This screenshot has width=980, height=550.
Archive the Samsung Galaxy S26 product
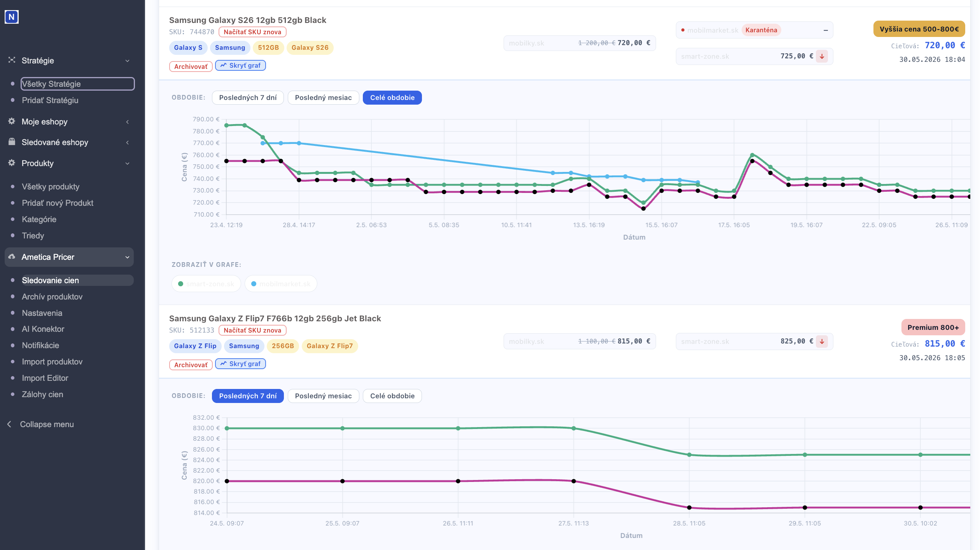191,67
